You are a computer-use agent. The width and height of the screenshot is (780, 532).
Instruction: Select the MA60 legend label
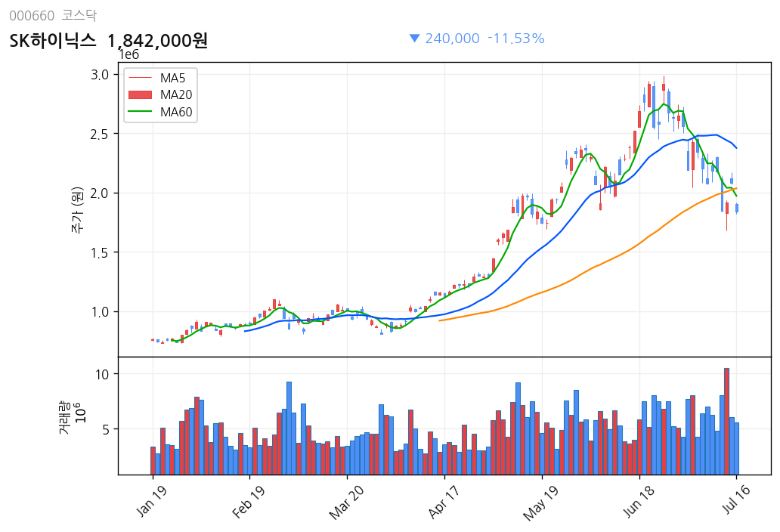coord(176,112)
